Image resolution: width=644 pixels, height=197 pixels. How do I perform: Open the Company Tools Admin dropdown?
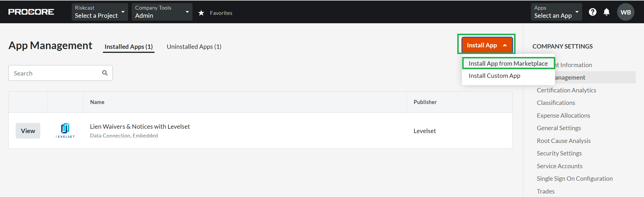[162, 12]
